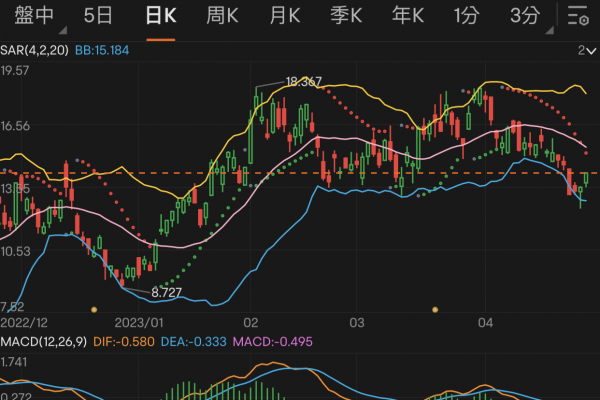
Task: Open the 月K monthly chart tab
Action: click(x=284, y=15)
